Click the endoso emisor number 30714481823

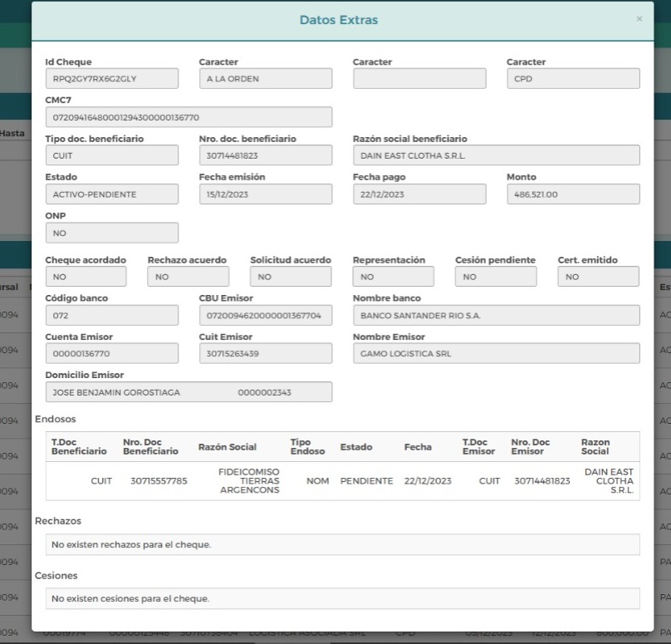[542, 481]
